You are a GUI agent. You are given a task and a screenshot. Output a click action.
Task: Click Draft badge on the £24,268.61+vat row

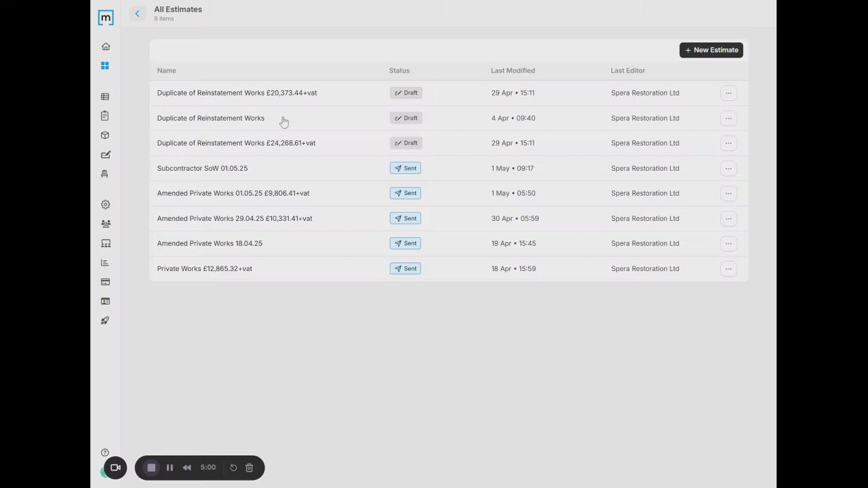point(406,143)
